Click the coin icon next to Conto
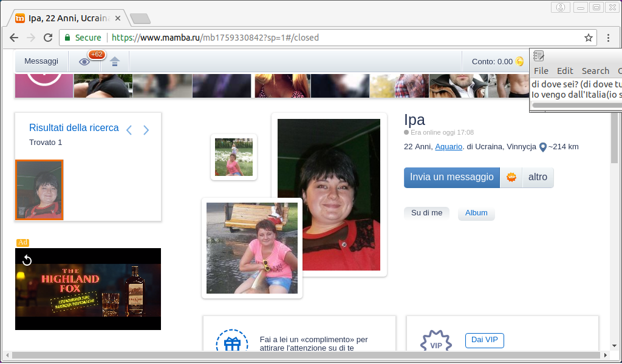The width and height of the screenshot is (622, 364). click(x=520, y=61)
